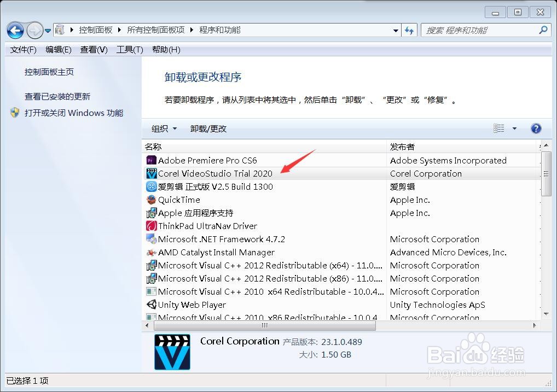This screenshot has height=392, width=557.
Task: Select the Unity Web Player icon
Action: 152,305
